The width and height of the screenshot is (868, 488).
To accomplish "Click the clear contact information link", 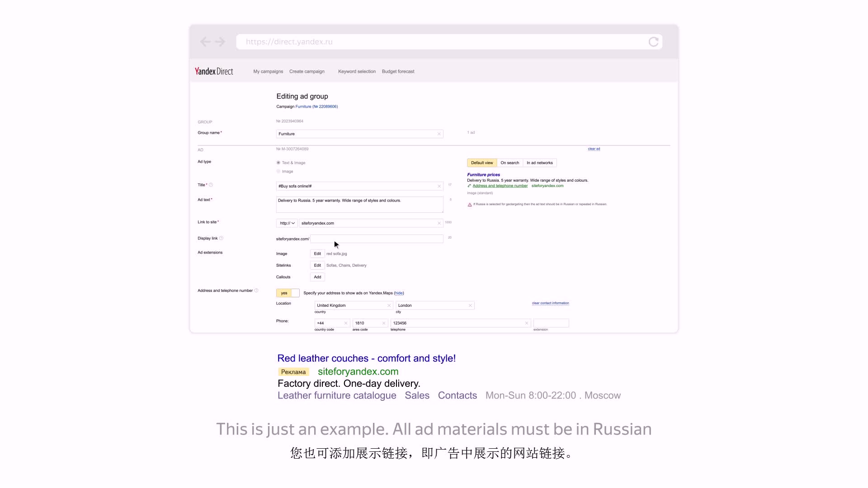I will [x=550, y=303].
